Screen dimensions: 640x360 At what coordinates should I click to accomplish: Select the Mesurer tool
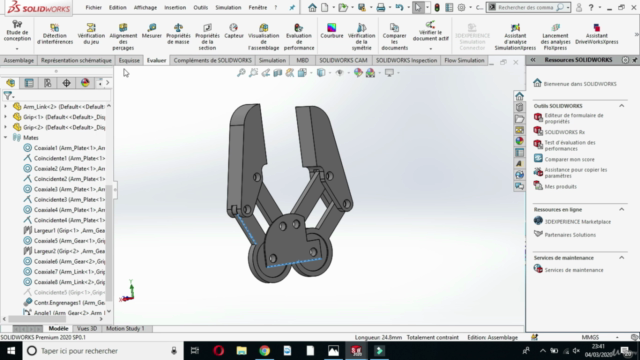coord(151,31)
